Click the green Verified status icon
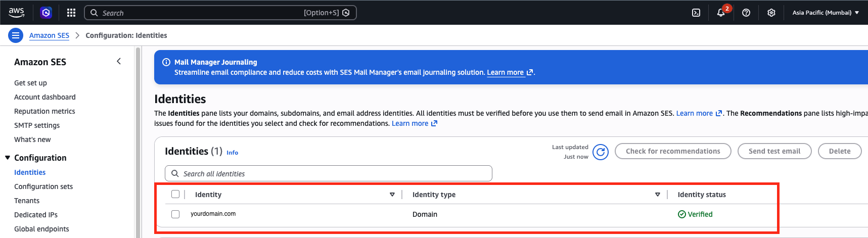 point(682,214)
